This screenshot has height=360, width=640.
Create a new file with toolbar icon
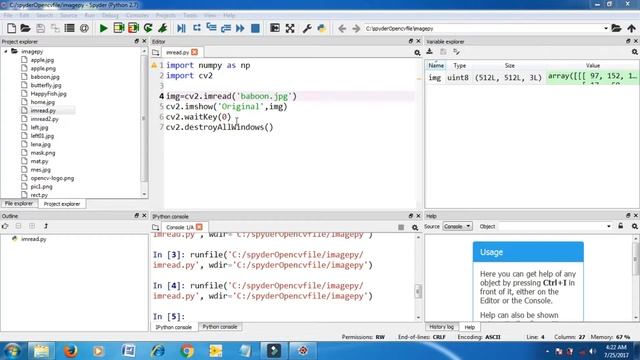coord(11,28)
